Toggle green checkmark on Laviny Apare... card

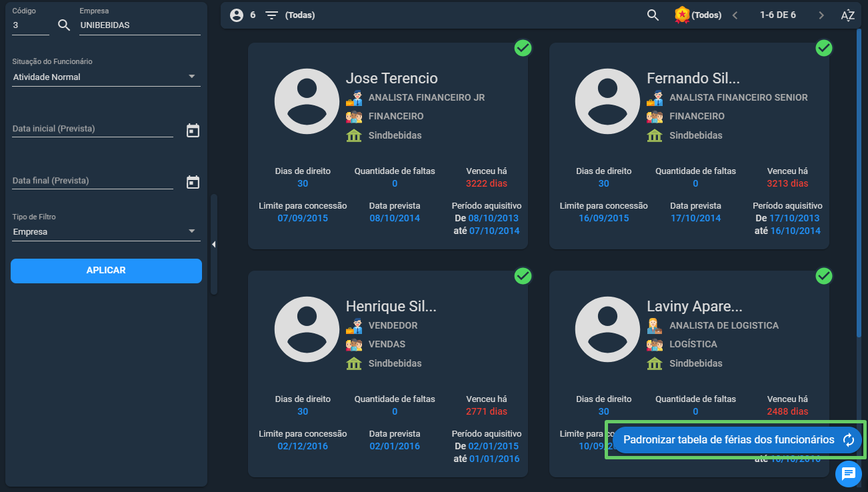824,276
